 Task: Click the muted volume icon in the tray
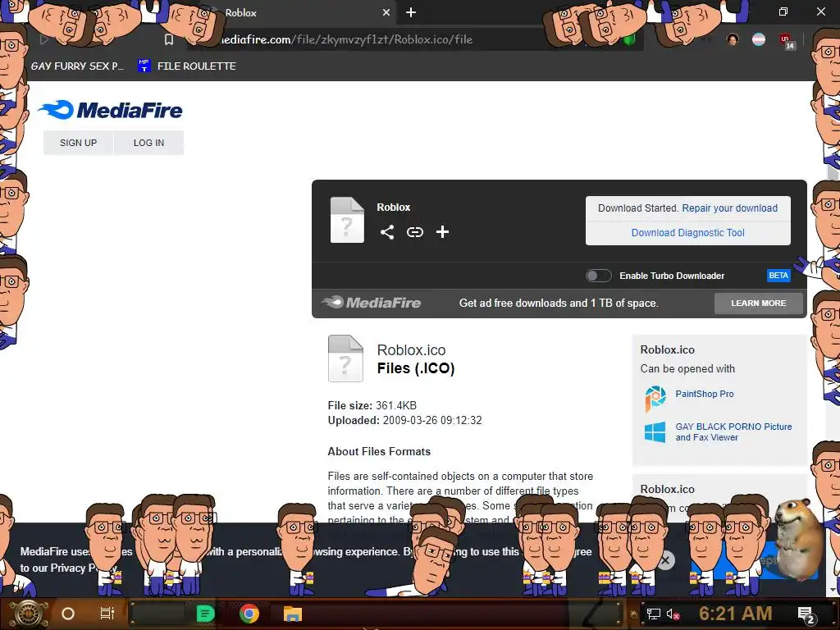click(673, 614)
